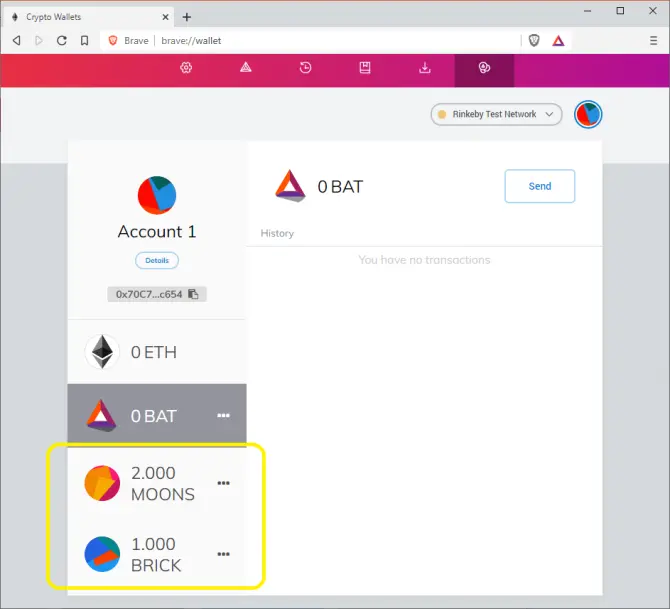Click the MOONS token identicon
This screenshot has height=609, width=670.
[x=102, y=483]
